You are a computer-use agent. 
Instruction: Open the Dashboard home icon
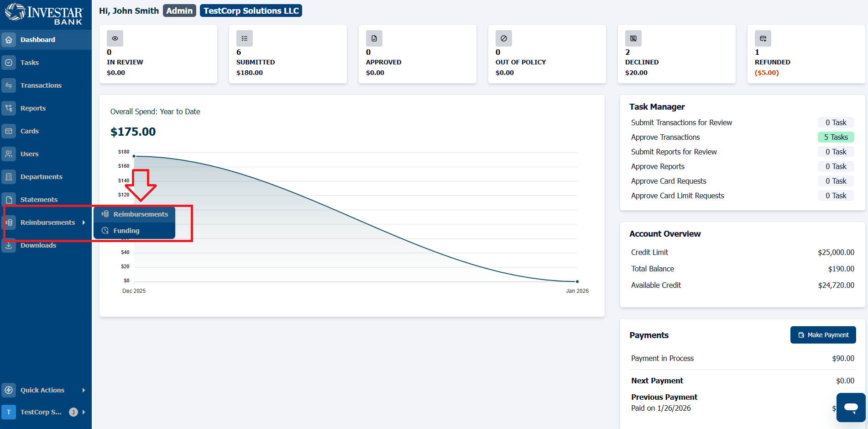9,40
